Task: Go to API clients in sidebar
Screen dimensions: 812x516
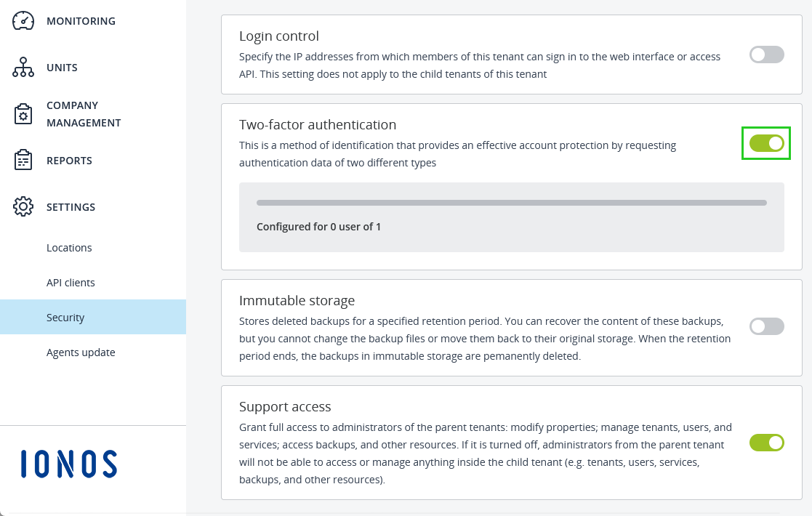Action: 71,283
